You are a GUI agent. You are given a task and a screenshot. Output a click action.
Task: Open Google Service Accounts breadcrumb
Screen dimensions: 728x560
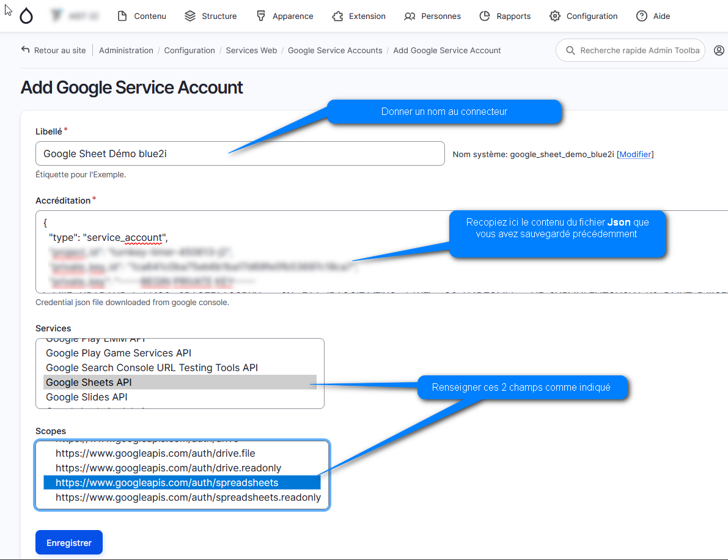point(335,50)
